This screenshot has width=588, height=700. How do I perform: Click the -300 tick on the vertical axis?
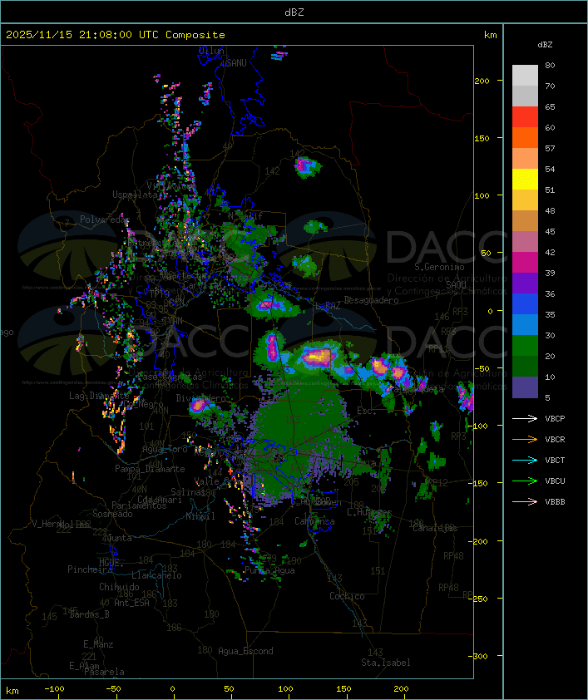coord(480,656)
